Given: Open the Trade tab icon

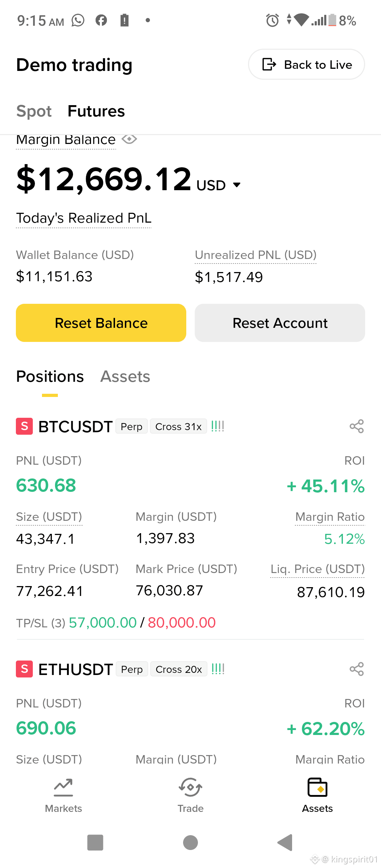Looking at the screenshot, I should coord(190,788).
